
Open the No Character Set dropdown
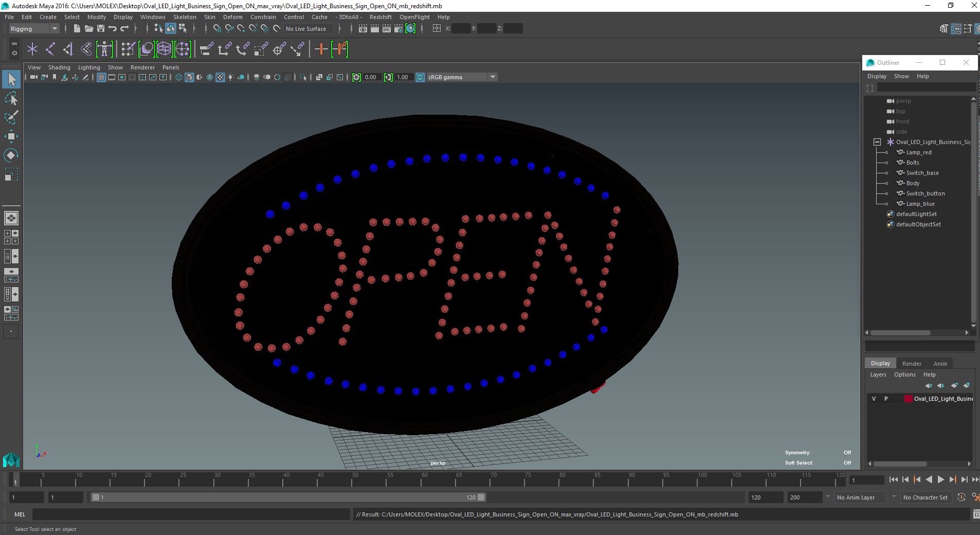tap(925, 497)
